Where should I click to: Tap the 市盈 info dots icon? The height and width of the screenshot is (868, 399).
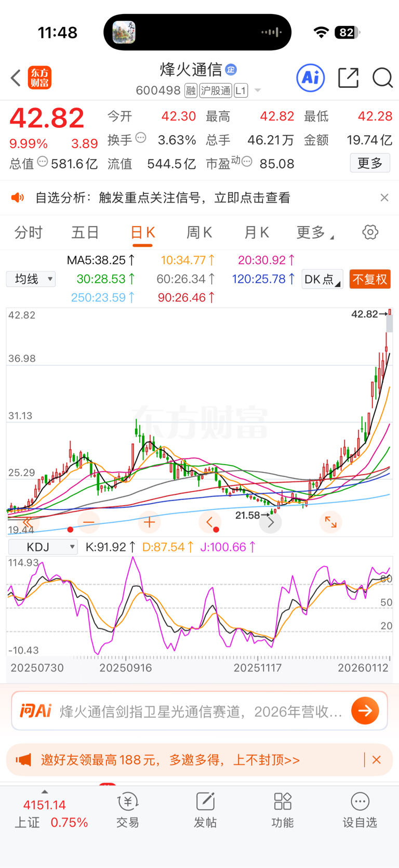(x=247, y=162)
